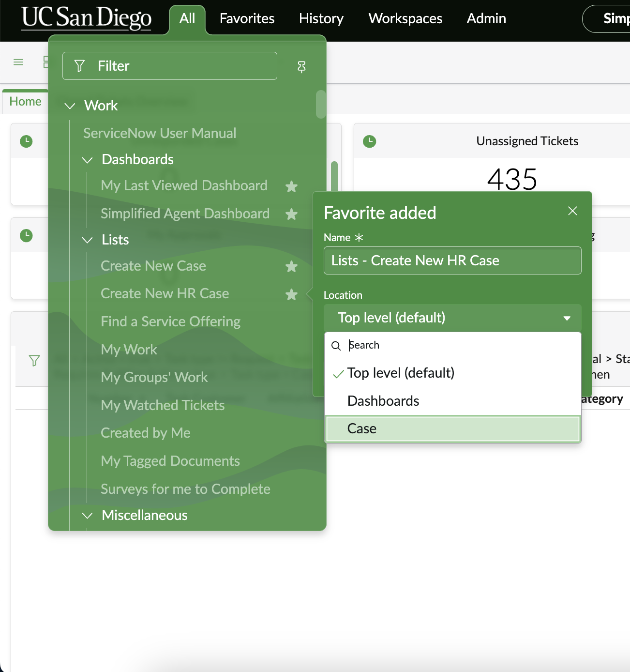630x672 pixels.
Task: Collapse the Lists group
Action: tap(88, 240)
